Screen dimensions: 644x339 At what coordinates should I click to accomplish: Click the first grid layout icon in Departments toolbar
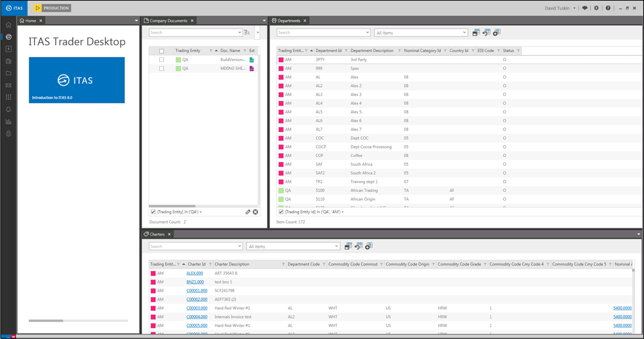(x=476, y=32)
